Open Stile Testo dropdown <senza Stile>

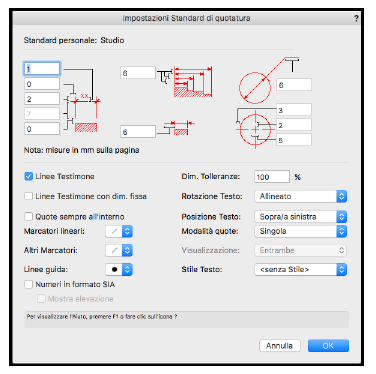[x=301, y=269]
